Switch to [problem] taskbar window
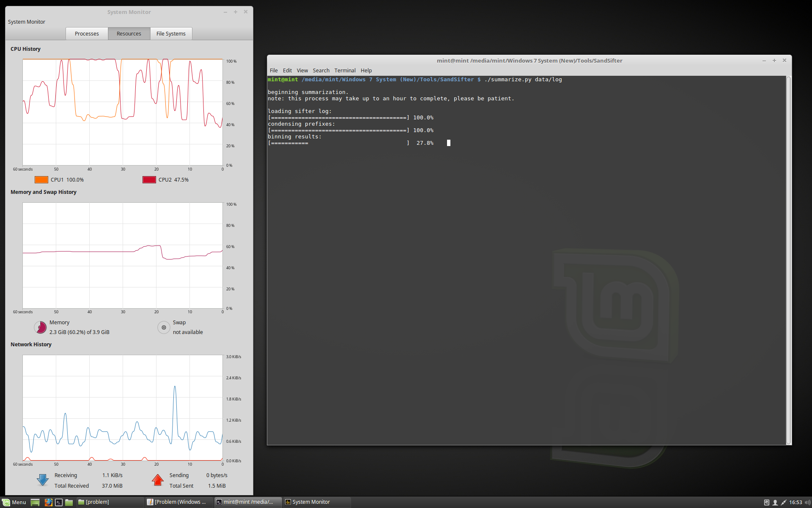This screenshot has width=812, height=508. pyautogui.click(x=97, y=502)
